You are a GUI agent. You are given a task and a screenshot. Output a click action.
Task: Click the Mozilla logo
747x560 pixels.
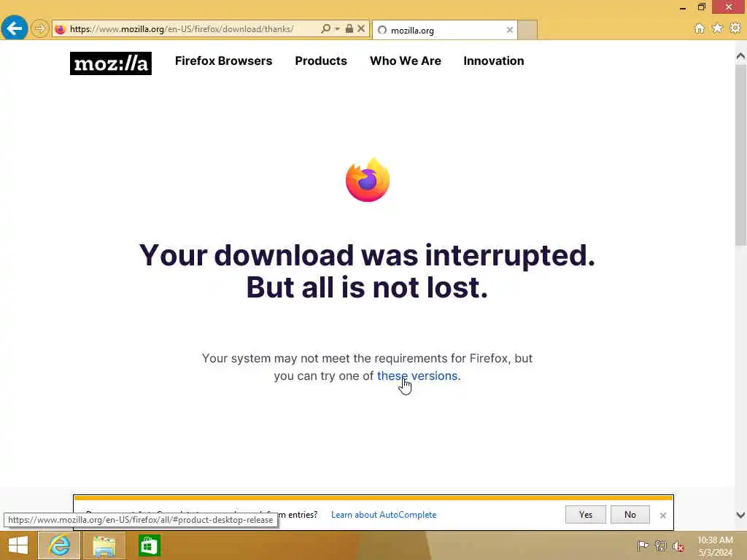111,63
